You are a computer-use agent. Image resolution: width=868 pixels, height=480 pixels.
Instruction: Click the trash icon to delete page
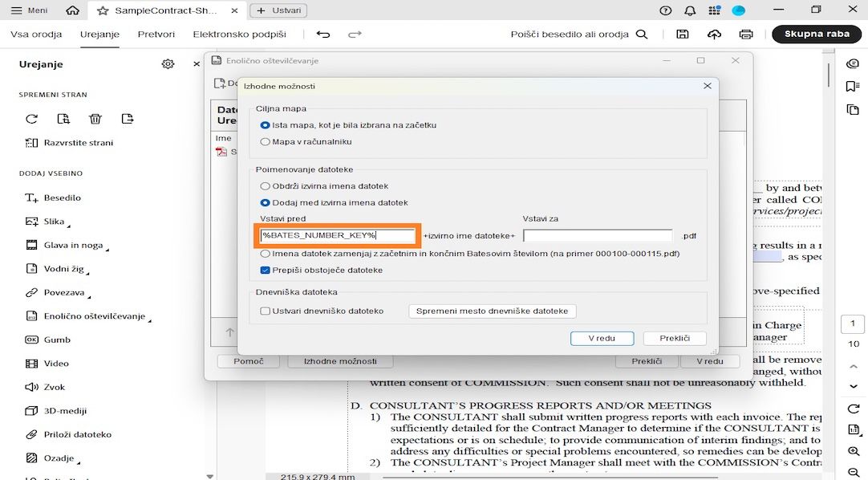pos(95,119)
